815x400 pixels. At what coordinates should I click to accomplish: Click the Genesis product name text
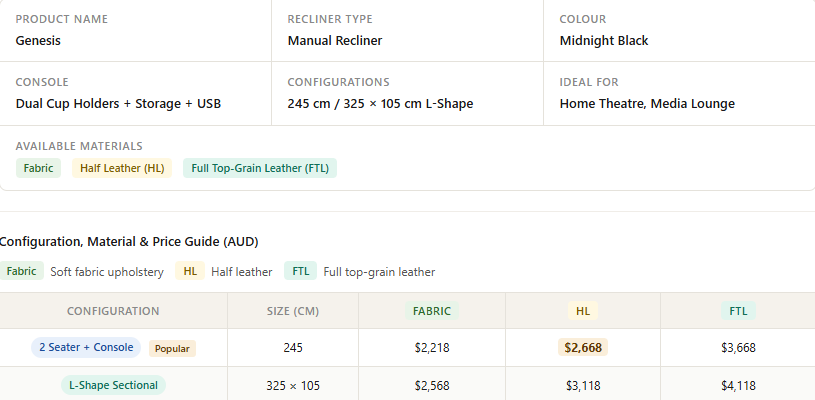pos(38,41)
